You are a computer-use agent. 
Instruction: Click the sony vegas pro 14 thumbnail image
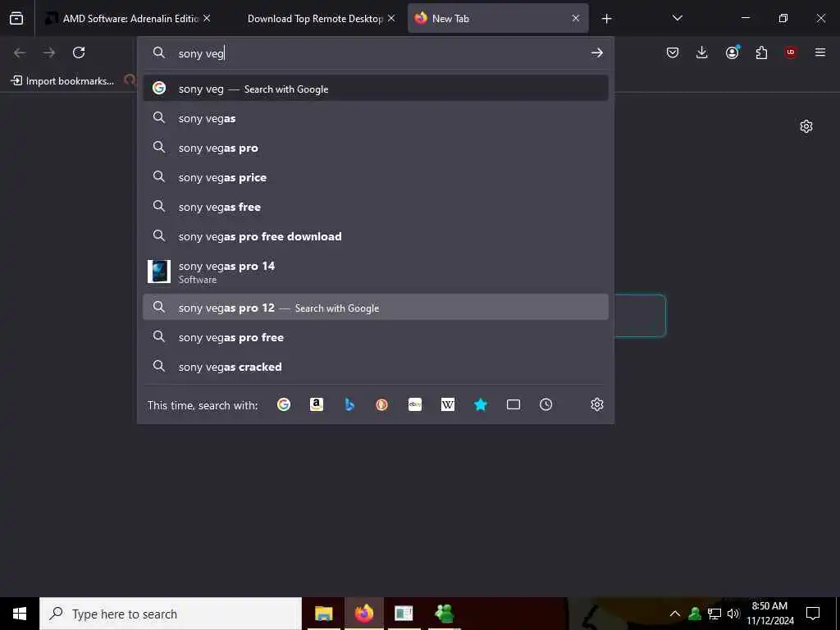point(159,272)
